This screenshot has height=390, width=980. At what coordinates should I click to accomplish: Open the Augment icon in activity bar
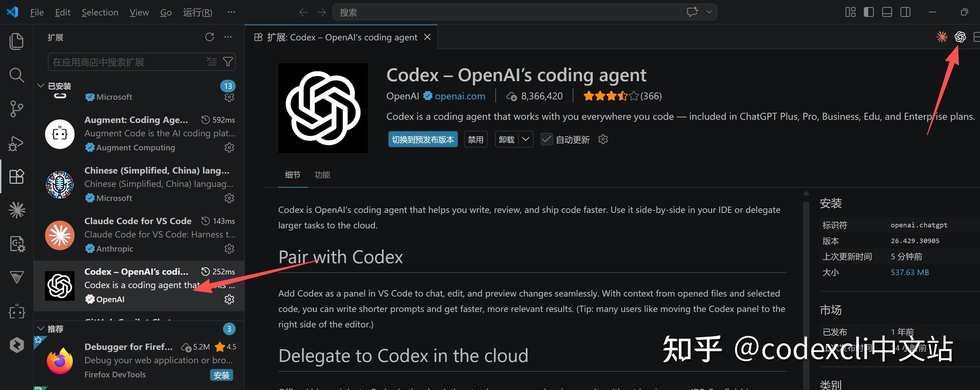click(17, 312)
